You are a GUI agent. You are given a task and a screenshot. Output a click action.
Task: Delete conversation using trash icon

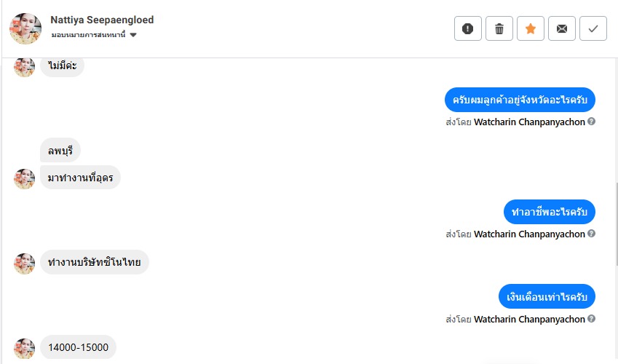[499, 28]
